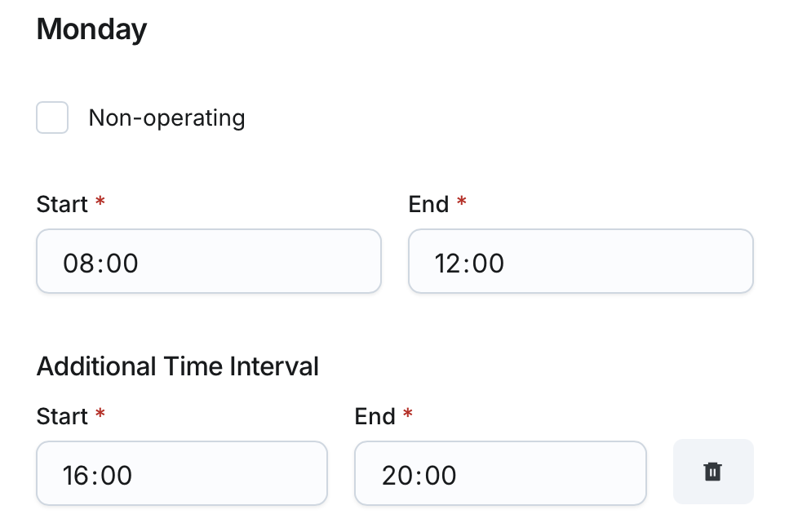The width and height of the screenshot is (798, 532).
Task: Click the End label above 12:00
Action: (x=428, y=204)
